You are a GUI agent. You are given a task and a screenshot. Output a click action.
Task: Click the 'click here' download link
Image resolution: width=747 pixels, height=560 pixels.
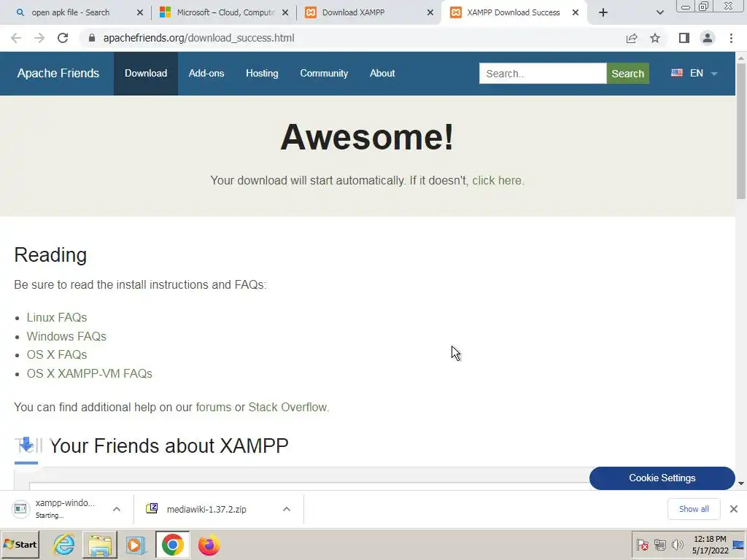point(496,181)
